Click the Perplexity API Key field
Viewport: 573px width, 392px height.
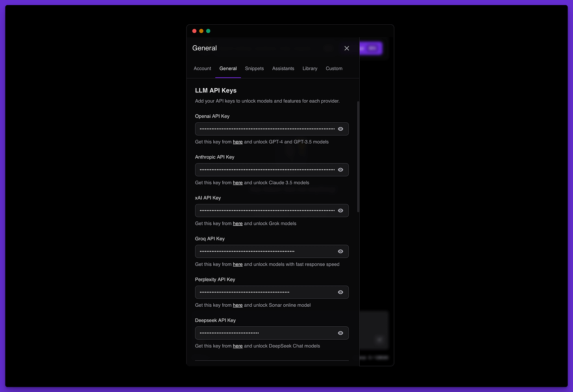[x=272, y=292]
